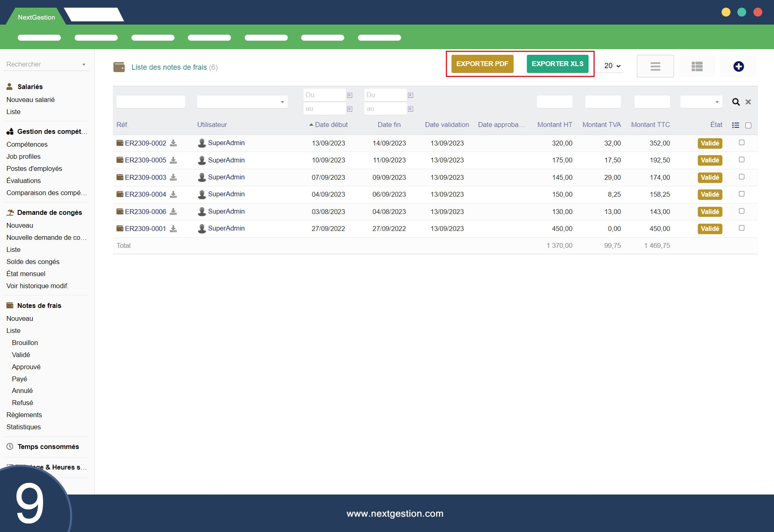This screenshot has height=532, width=774.
Task: Click the search magnifier icon in filters
Action: coord(736,102)
